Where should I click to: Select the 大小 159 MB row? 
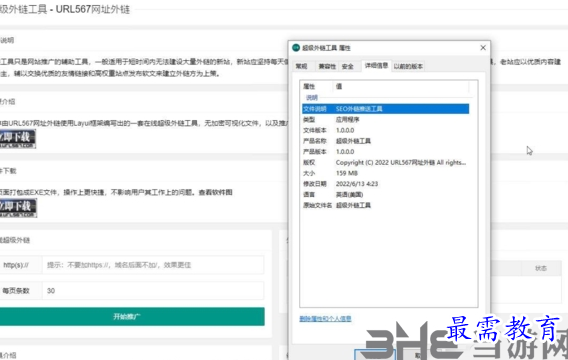(x=385, y=173)
